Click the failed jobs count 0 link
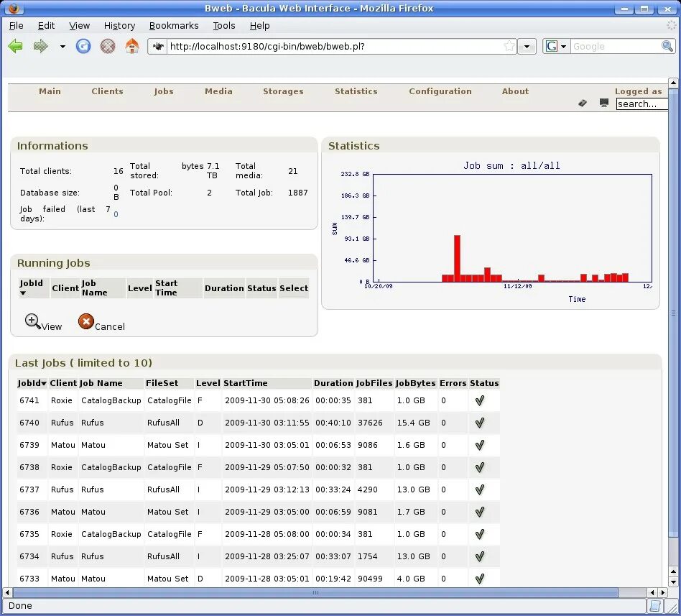 tap(116, 214)
